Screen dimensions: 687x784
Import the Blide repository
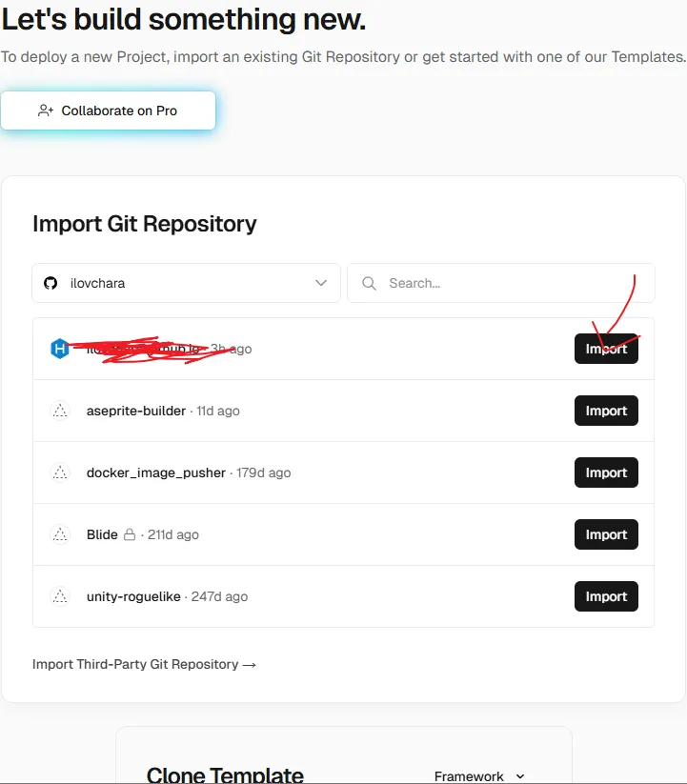pyautogui.click(x=606, y=534)
